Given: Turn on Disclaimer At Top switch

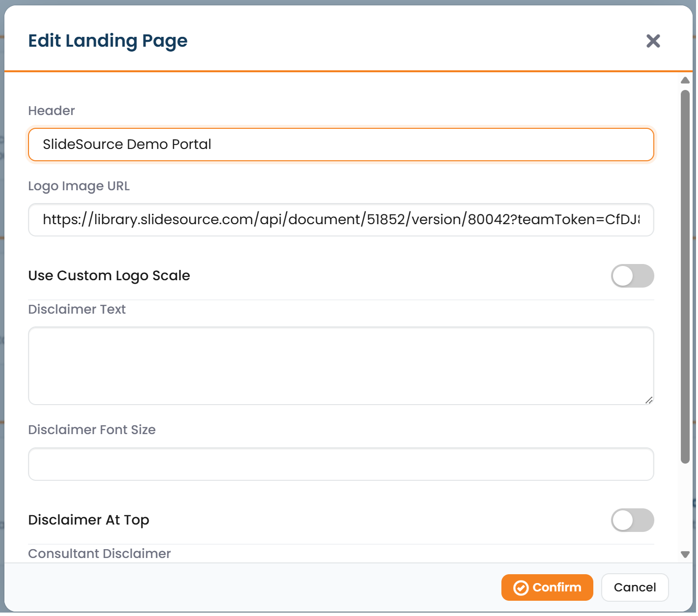Looking at the screenshot, I should click(x=632, y=520).
